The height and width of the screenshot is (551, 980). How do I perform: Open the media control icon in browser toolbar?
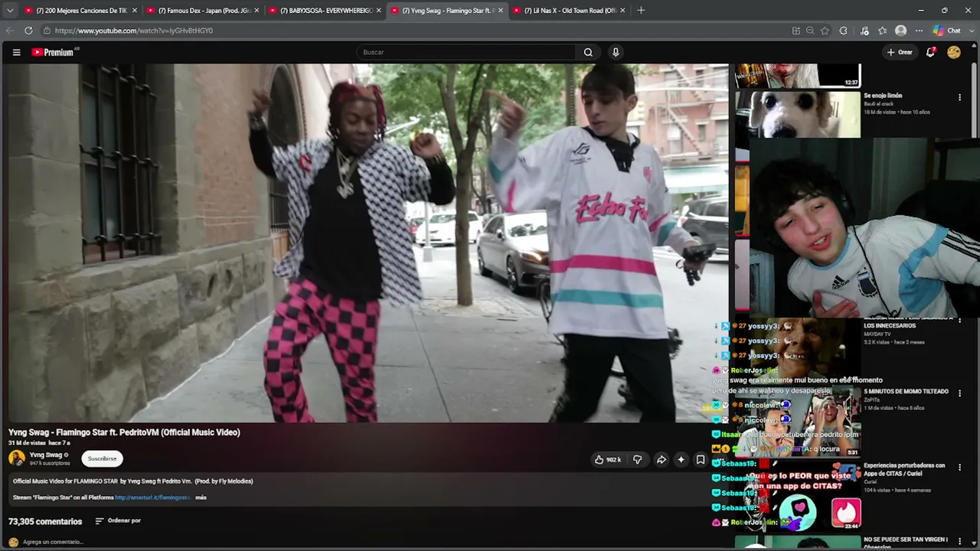click(x=864, y=31)
